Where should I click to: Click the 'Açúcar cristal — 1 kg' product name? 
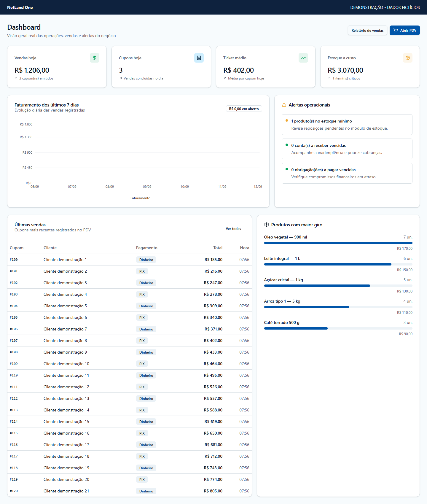(x=283, y=280)
